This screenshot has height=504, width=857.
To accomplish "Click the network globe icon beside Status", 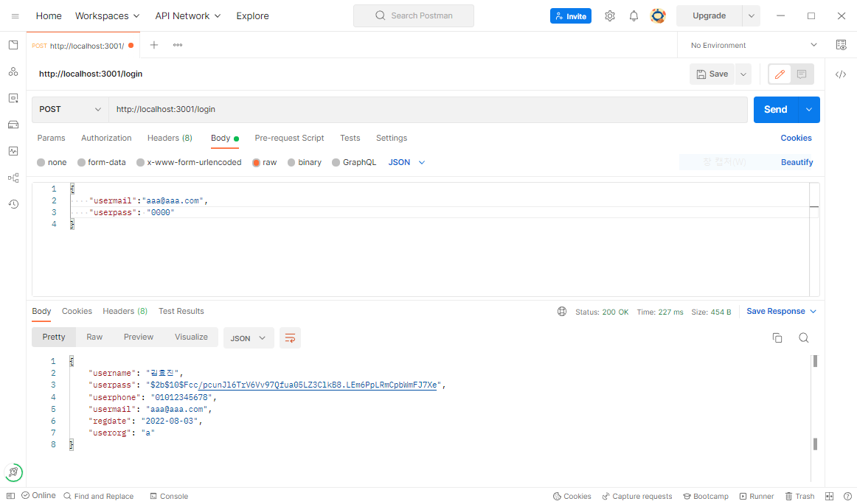I will point(561,311).
